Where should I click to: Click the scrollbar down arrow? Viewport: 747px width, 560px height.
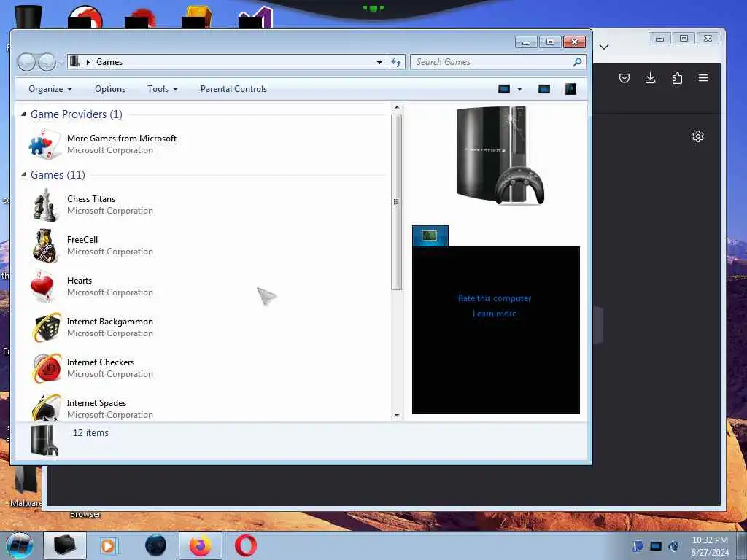tap(397, 415)
